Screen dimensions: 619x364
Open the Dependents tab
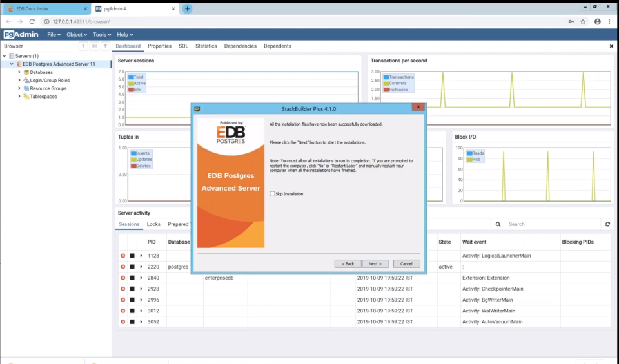(x=277, y=46)
